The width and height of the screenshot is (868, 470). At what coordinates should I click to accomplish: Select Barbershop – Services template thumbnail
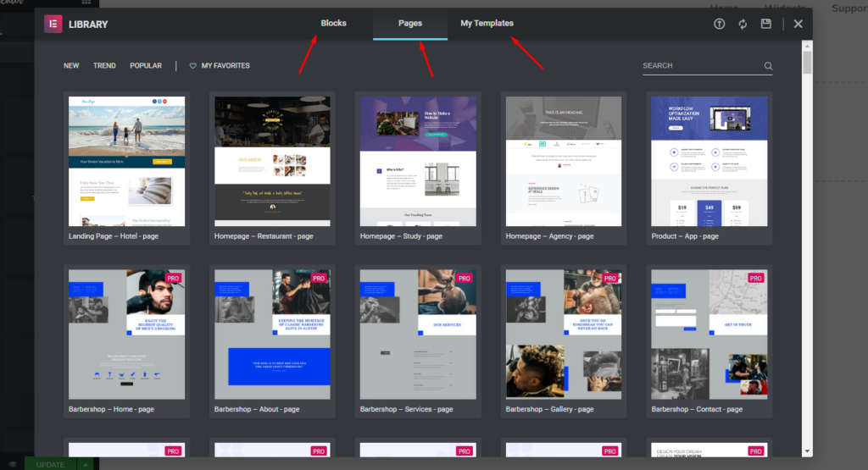pos(418,335)
